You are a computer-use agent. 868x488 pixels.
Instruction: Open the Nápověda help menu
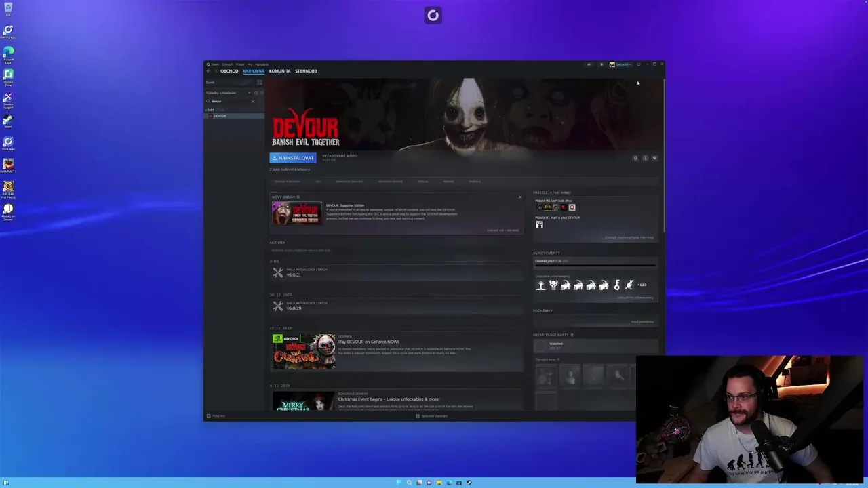[262, 64]
